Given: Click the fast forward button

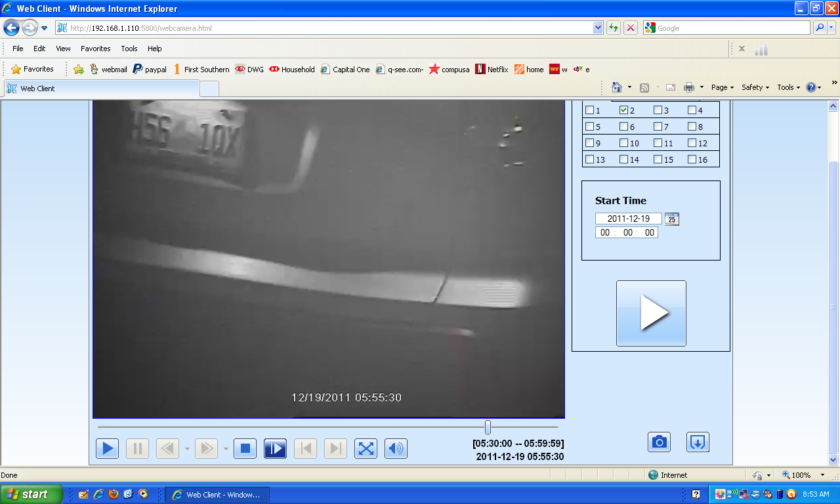Looking at the screenshot, I should [206, 449].
